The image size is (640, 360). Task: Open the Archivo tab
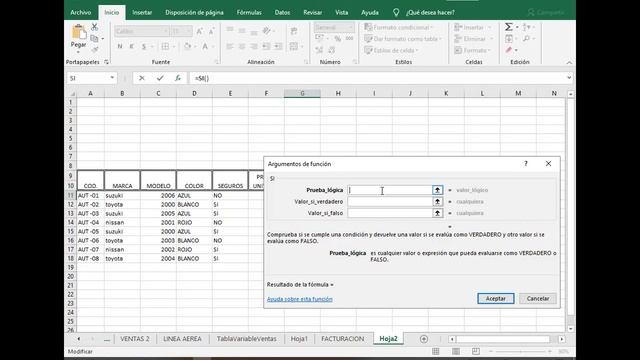(80, 12)
